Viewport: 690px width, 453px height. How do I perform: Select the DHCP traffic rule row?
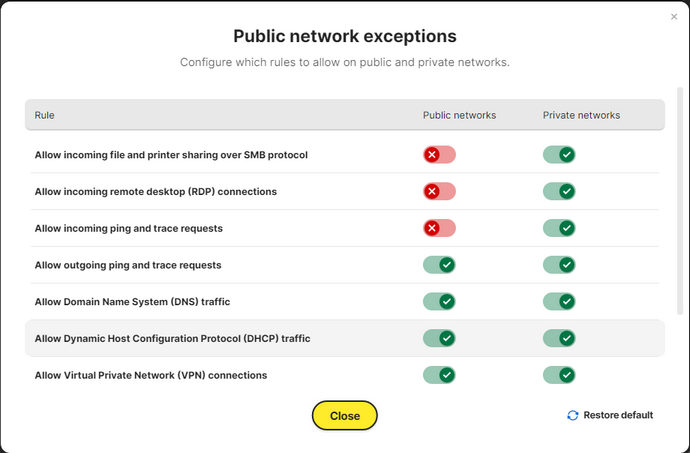345,338
